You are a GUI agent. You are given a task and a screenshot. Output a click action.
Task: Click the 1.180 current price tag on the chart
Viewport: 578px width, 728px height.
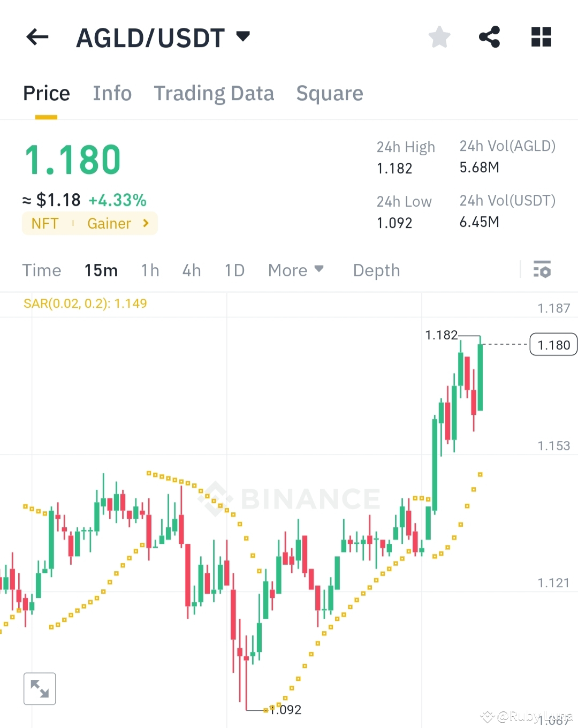coord(553,345)
